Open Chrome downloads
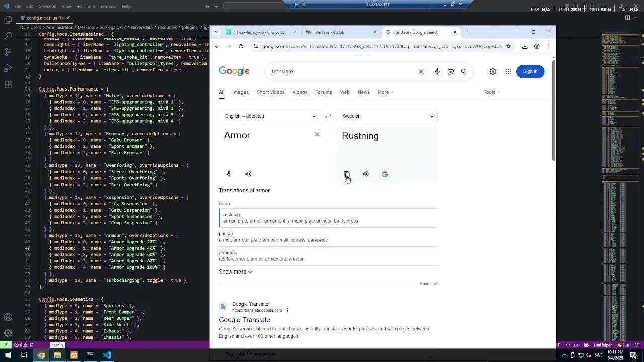The height and width of the screenshot is (362, 644). coord(525,46)
